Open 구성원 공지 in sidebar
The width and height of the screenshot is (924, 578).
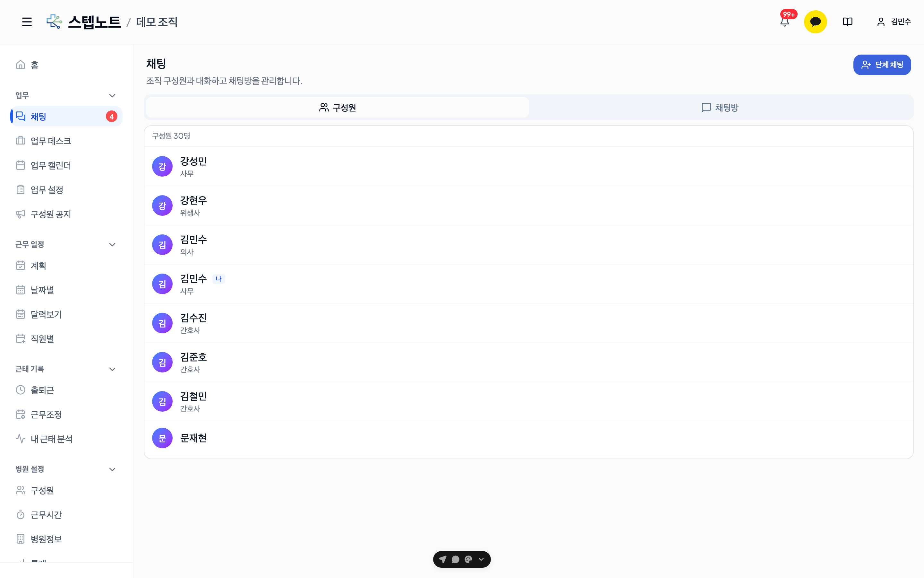[x=66, y=214]
